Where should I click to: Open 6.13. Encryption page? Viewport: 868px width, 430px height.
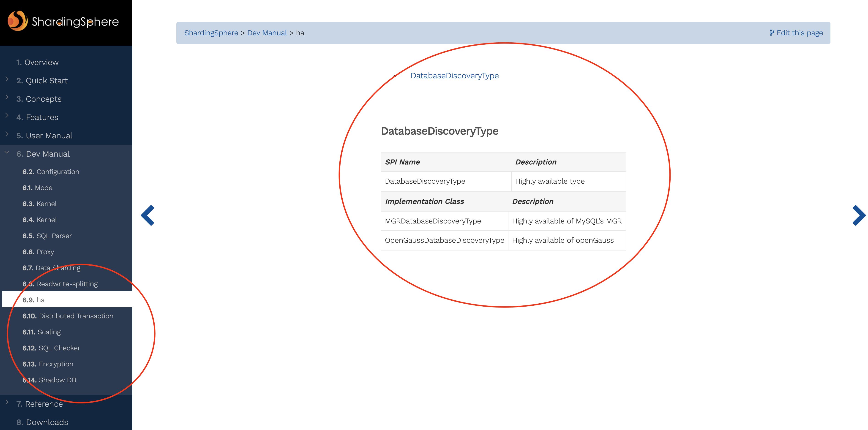pyautogui.click(x=48, y=364)
